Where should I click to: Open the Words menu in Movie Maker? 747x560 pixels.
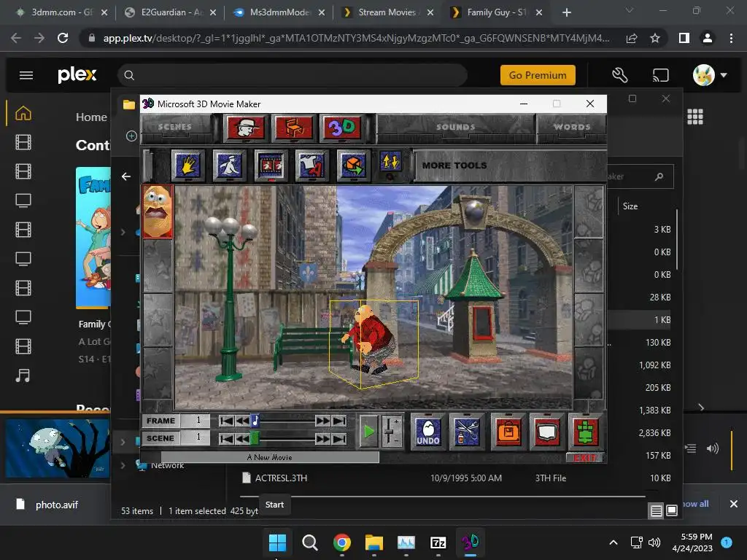[x=572, y=127]
